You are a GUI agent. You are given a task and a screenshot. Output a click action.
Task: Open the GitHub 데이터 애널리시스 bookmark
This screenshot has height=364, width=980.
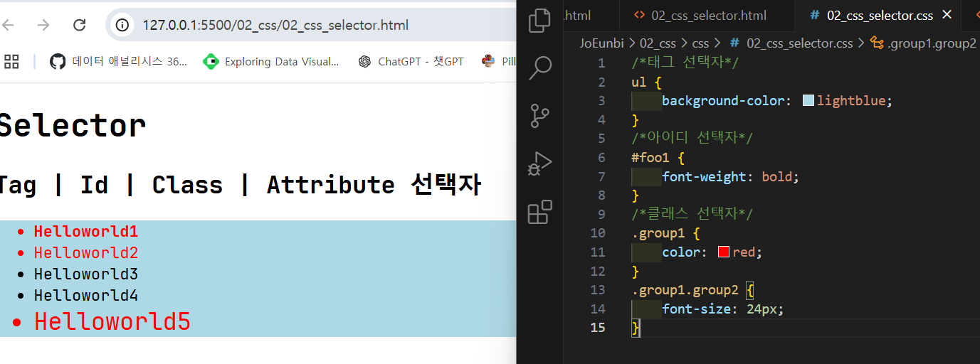118,62
